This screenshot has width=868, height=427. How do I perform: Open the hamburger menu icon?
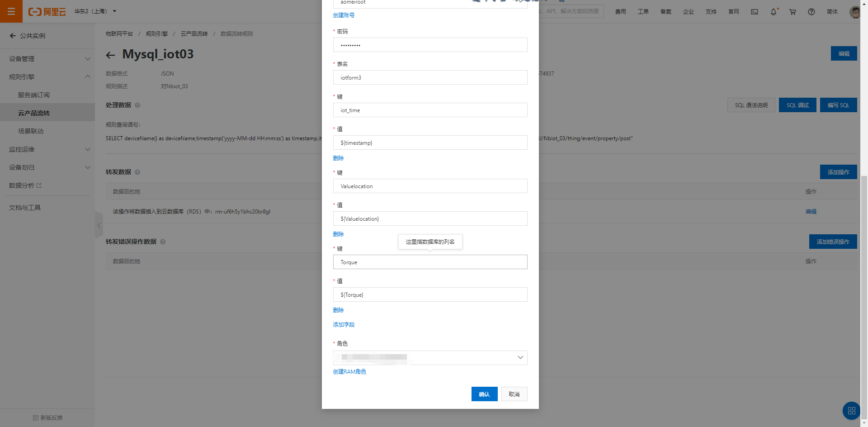pyautogui.click(x=11, y=11)
